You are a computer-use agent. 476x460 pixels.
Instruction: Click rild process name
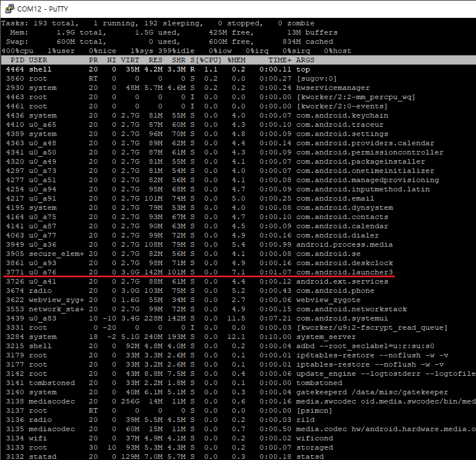(x=305, y=419)
